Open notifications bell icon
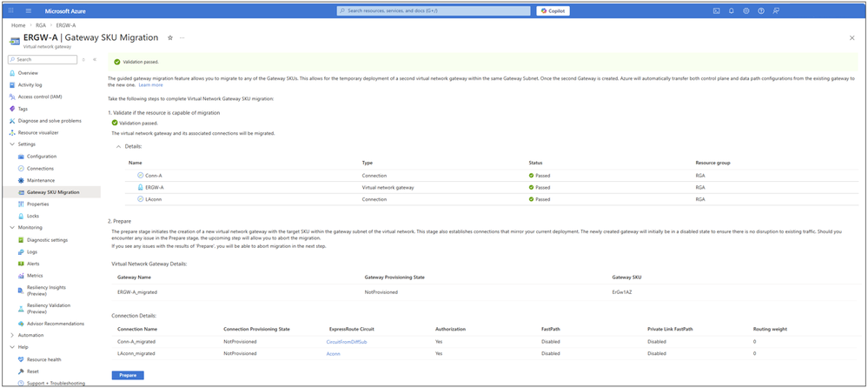The width and height of the screenshot is (868, 388). coord(732,10)
